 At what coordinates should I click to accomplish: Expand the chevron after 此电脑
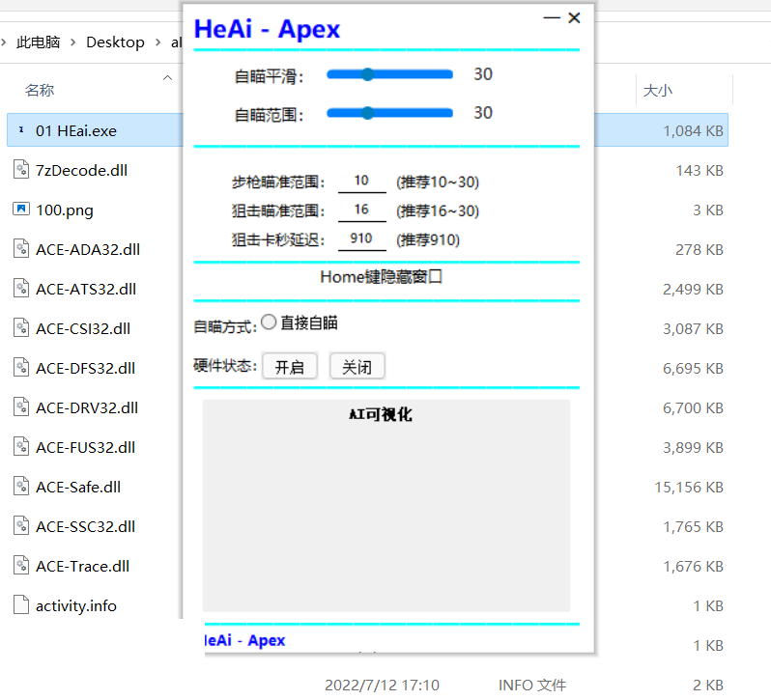point(72,42)
